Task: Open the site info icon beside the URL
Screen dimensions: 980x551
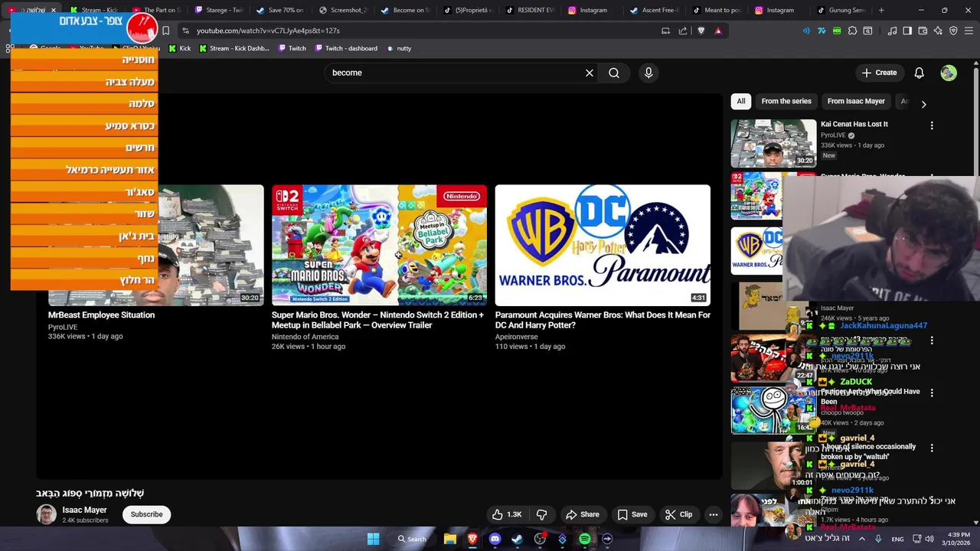Action: [185, 31]
